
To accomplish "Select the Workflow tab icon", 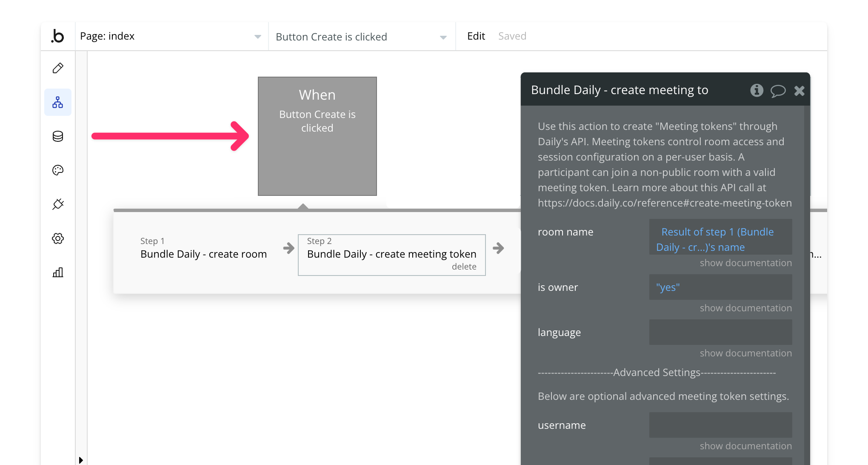I will tap(58, 102).
